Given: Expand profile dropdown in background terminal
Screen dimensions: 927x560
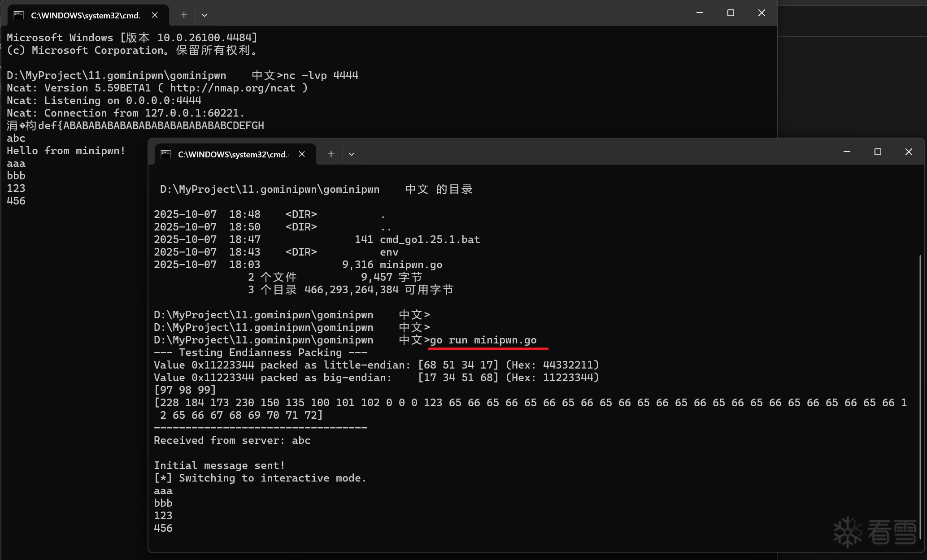Looking at the screenshot, I should pyautogui.click(x=205, y=15).
